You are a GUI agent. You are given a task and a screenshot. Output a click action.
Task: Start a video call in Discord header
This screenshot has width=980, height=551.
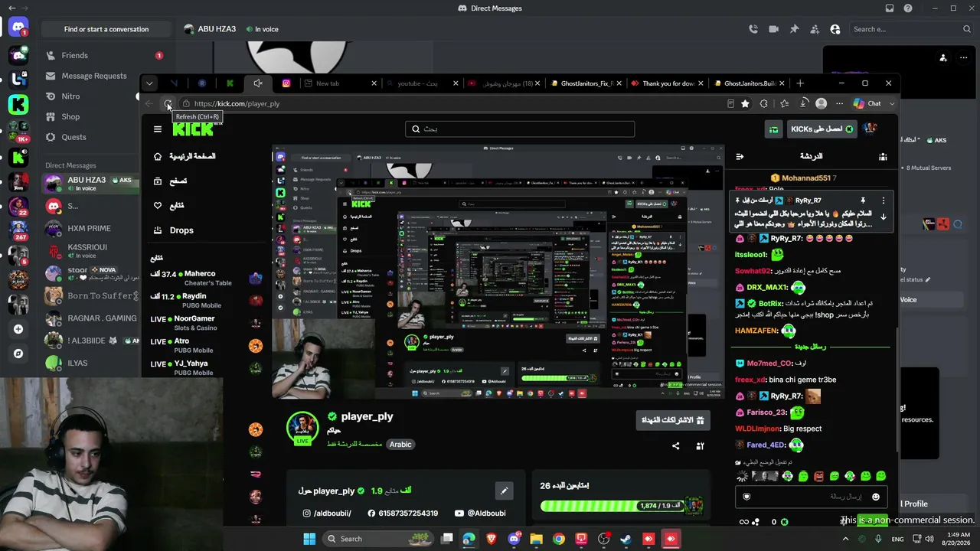pos(773,29)
